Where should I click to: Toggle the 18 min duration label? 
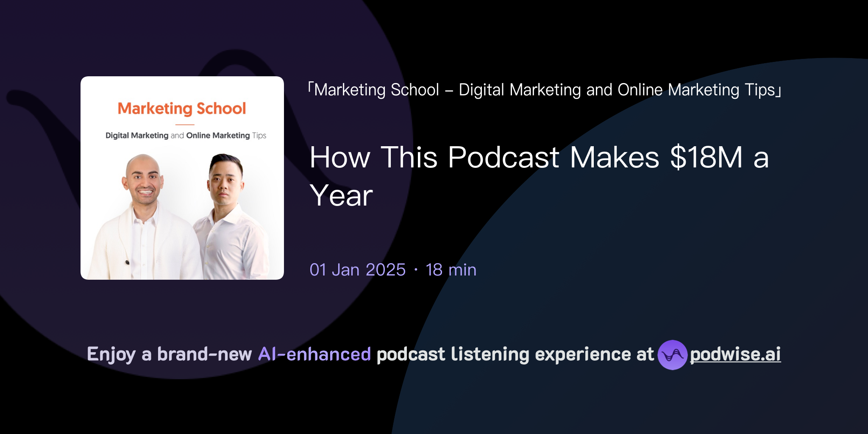tap(451, 270)
